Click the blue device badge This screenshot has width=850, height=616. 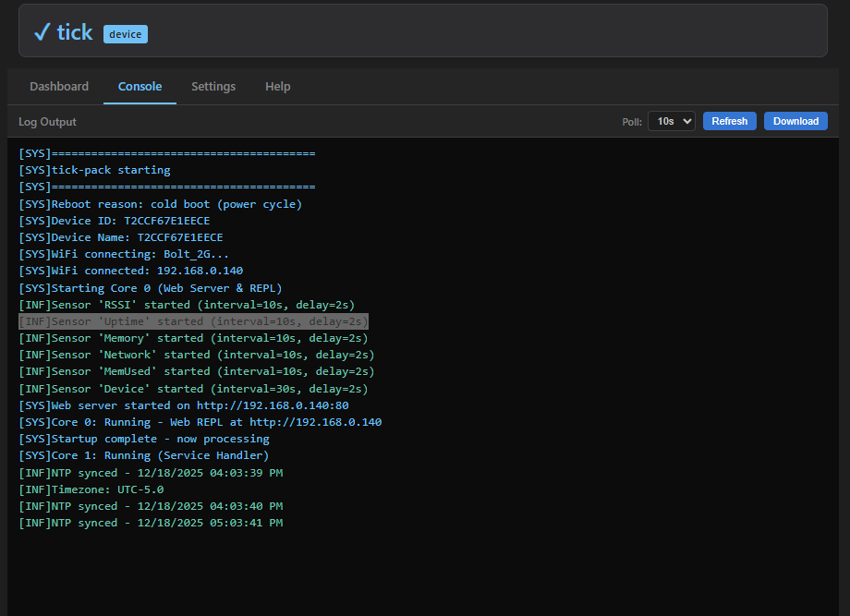126,34
